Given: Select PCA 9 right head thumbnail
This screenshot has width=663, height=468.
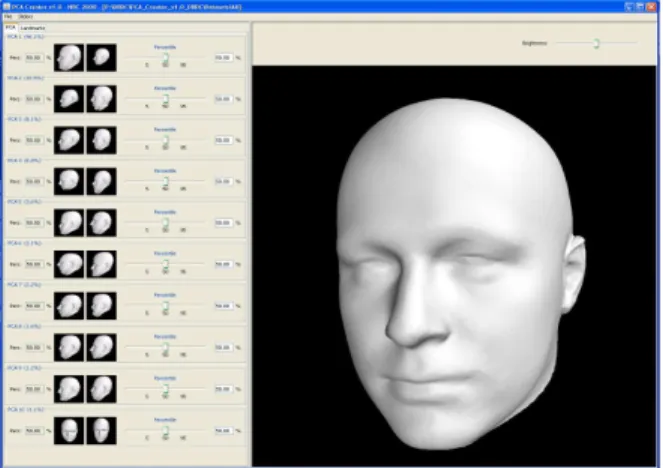Looking at the screenshot, I should tap(101, 389).
